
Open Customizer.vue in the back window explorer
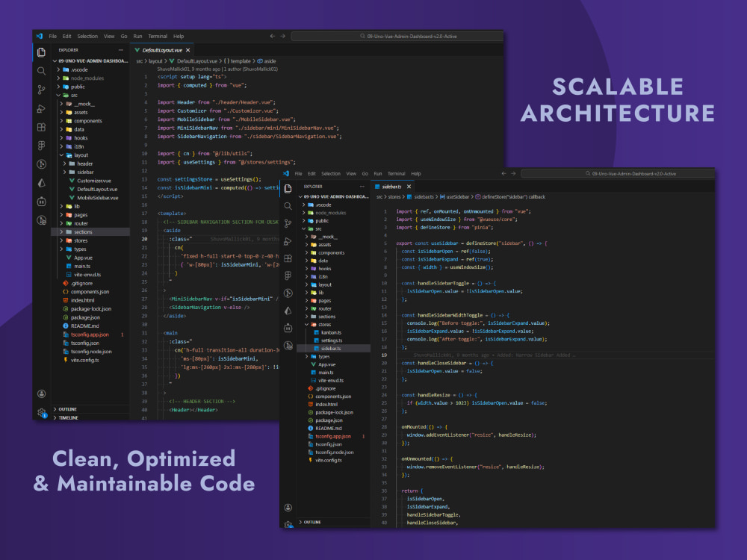[90, 181]
